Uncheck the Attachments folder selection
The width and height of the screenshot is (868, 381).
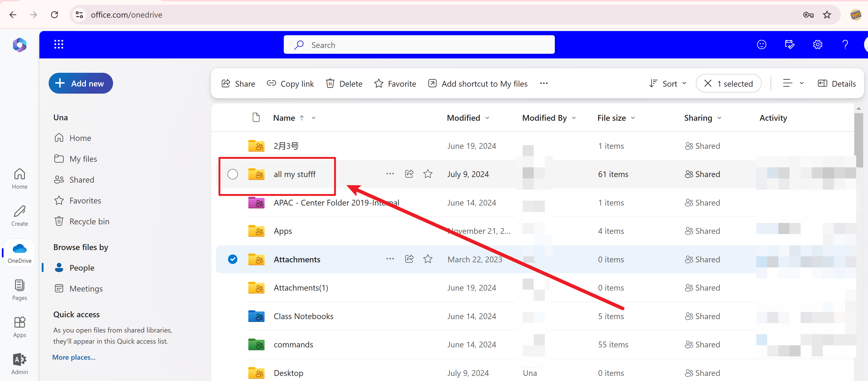(x=233, y=259)
